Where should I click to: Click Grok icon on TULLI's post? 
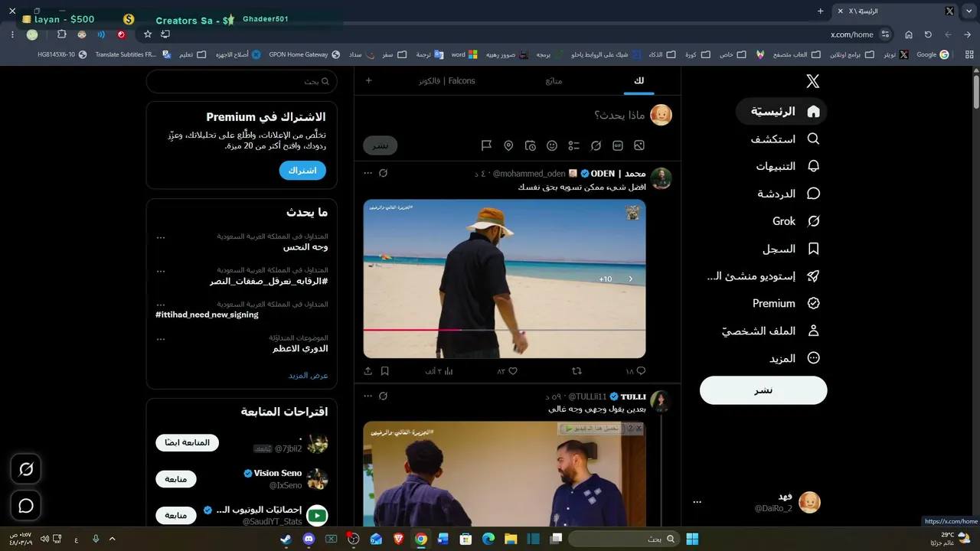tap(384, 396)
